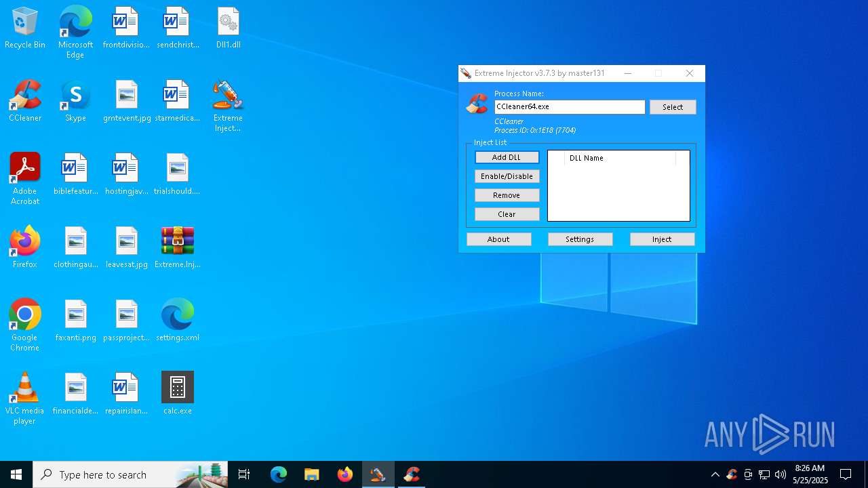
Task: Open the Windows Start menu
Action: [16, 474]
